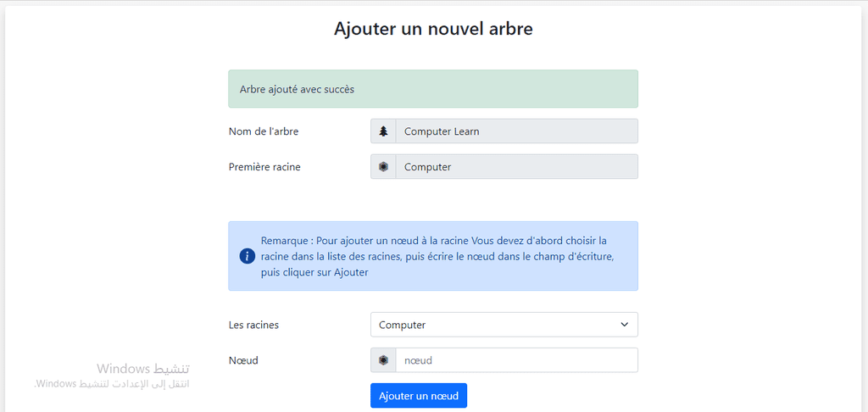Click the Première racine label
Viewport: 868px width, 412px height.
click(x=264, y=167)
